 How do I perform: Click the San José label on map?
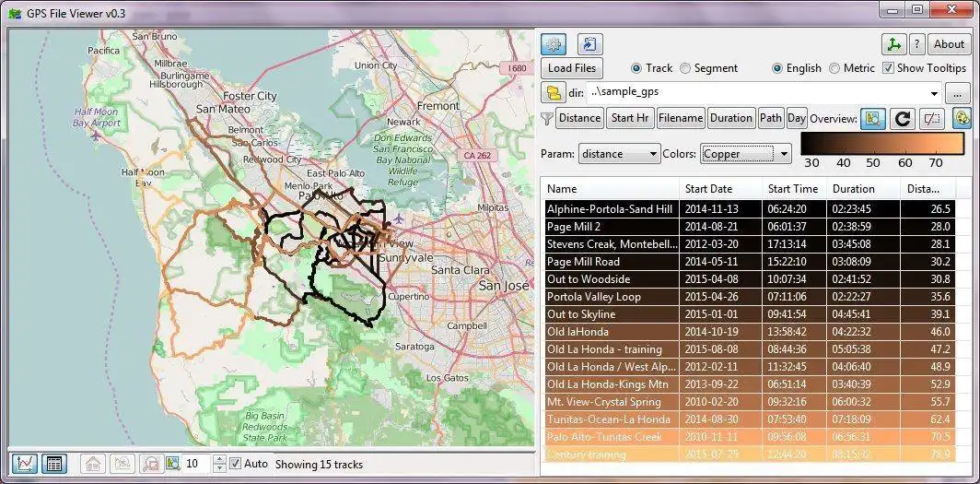[x=504, y=285]
